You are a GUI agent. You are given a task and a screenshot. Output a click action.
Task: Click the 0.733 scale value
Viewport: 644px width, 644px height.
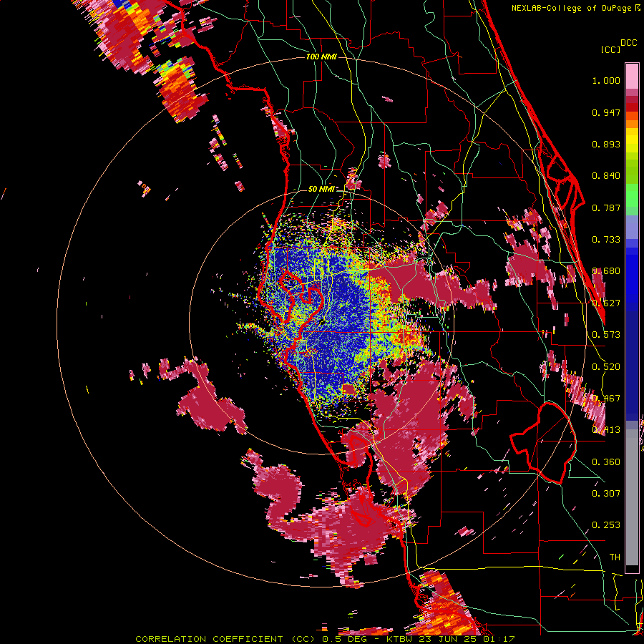(606, 240)
